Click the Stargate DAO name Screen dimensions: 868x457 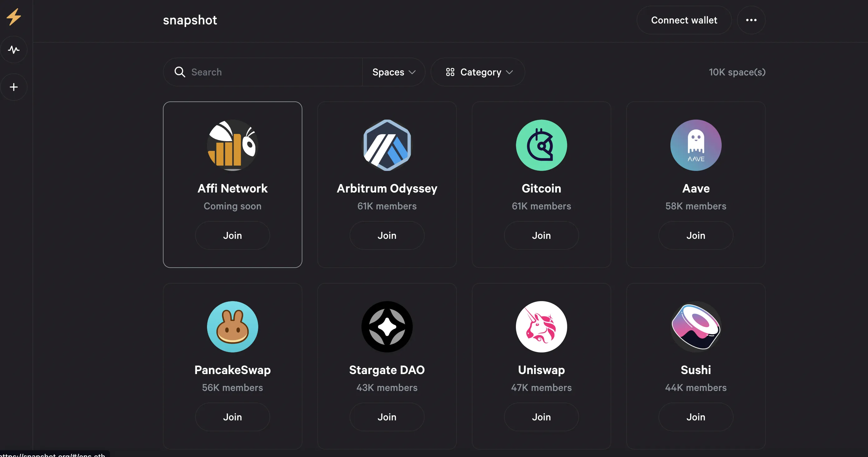387,370
